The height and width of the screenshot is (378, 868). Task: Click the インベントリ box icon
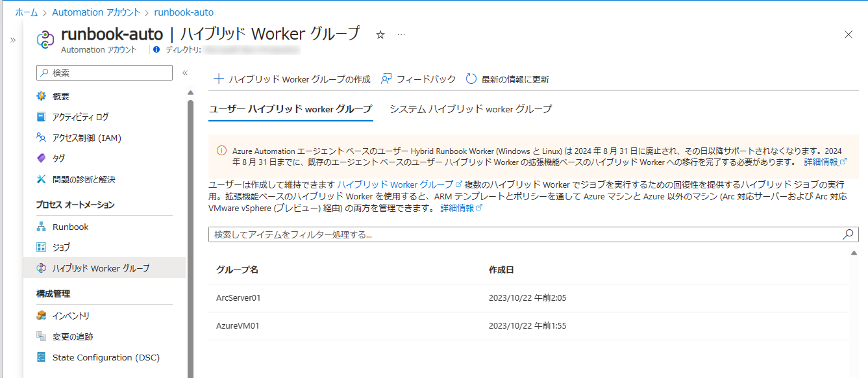click(x=42, y=316)
